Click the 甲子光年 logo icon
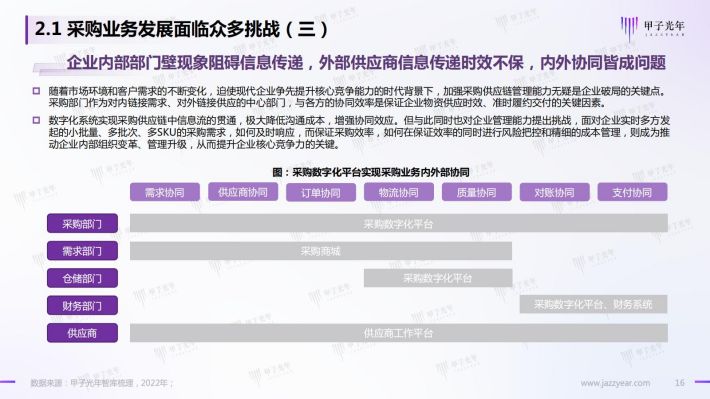This screenshot has width=710, height=399. coord(629,28)
